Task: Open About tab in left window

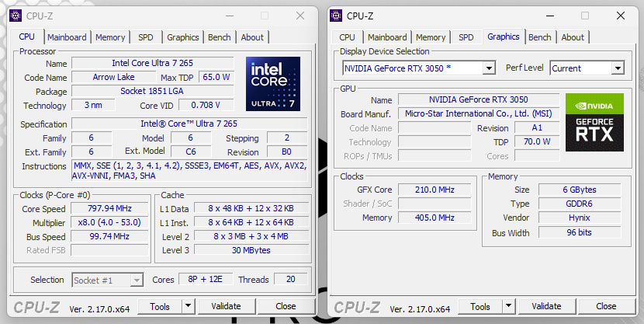Action: 252,37
